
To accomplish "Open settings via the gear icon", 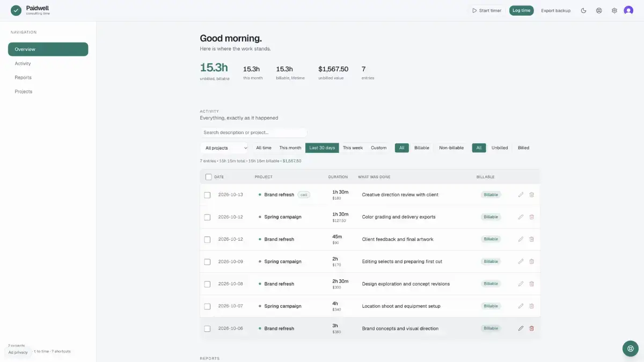I will [614, 10].
